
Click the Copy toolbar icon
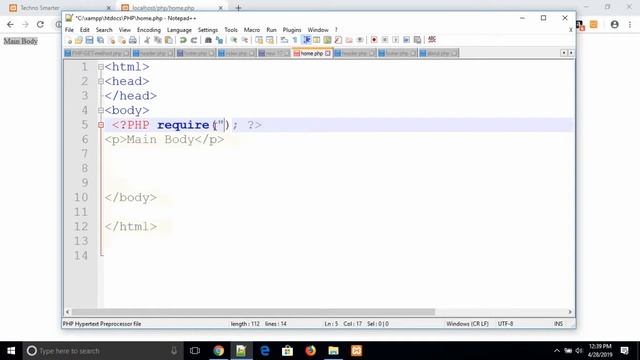158,40
